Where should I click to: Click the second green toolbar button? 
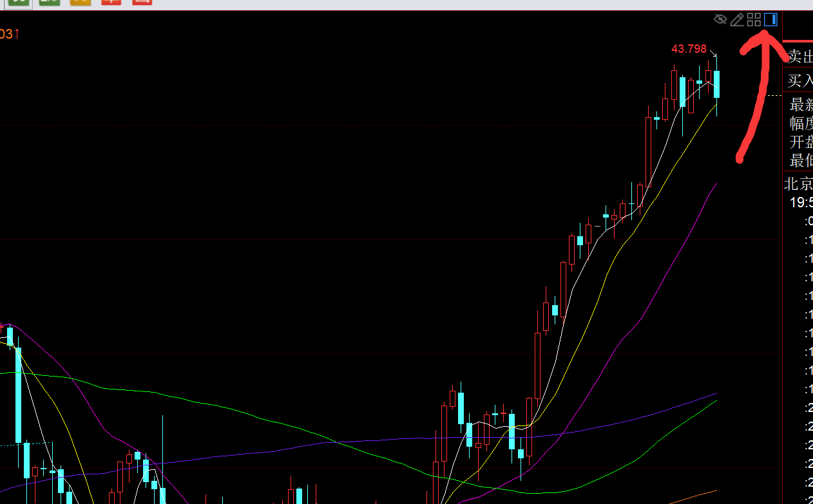[49, 3]
